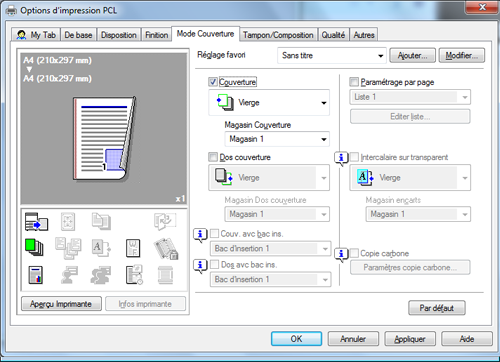Toggle Intercalaire sur transparent checkbox
The width and height of the screenshot is (500, 362).
tap(354, 157)
